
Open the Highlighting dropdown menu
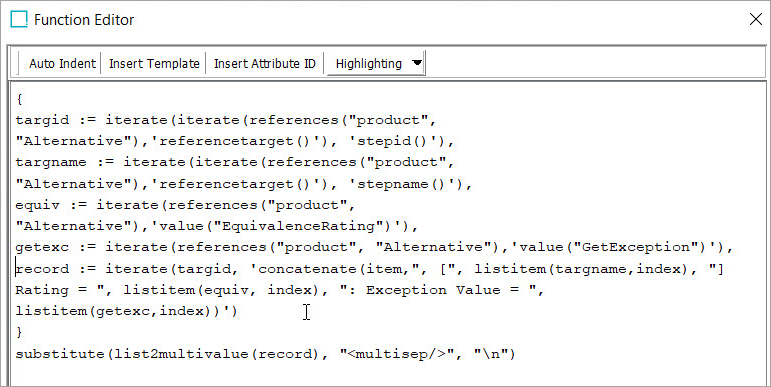(x=376, y=63)
